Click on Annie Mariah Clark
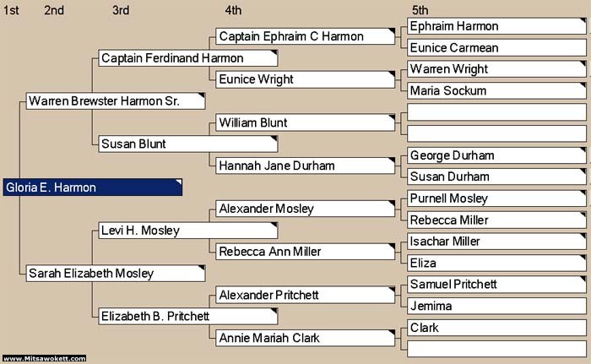 pyautogui.click(x=306, y=338)
